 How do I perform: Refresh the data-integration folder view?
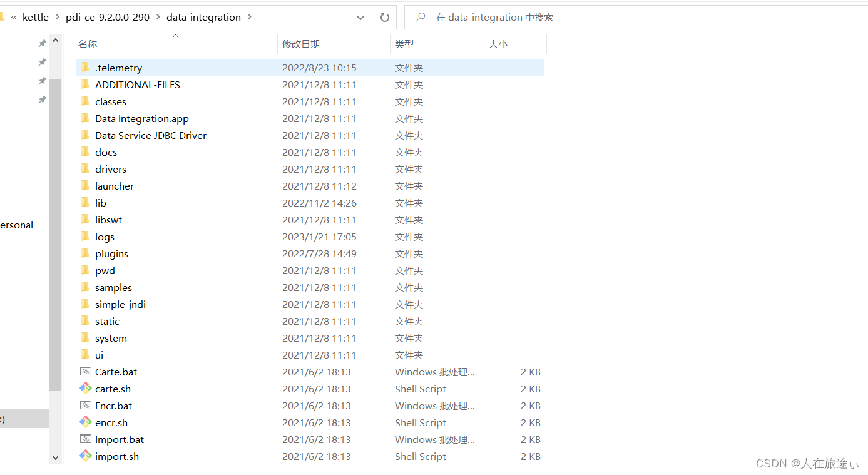[384, 18]
